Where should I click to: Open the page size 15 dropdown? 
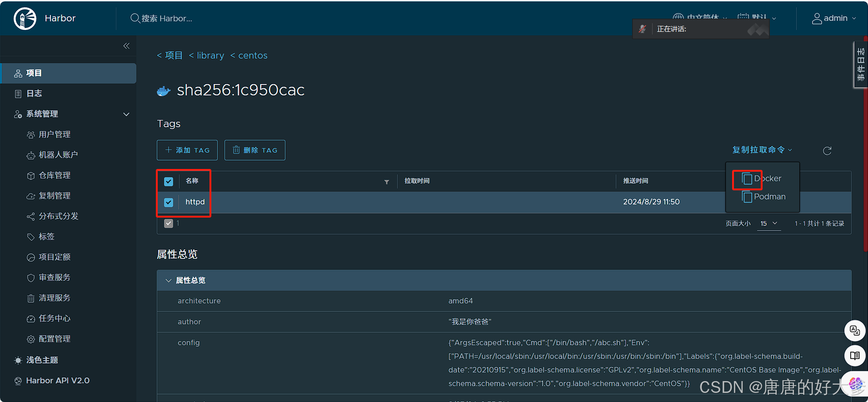tap(769, 223)
